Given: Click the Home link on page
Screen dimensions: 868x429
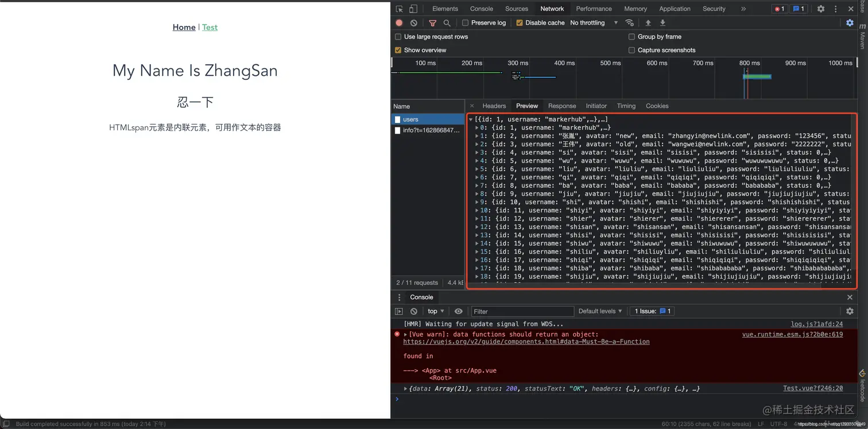Looking at the screenshot, I should point(184,27).
